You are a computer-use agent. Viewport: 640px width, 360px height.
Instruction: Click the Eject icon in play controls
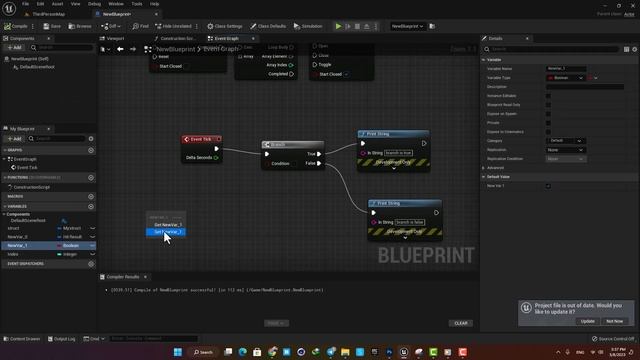(x=367, y=26)
